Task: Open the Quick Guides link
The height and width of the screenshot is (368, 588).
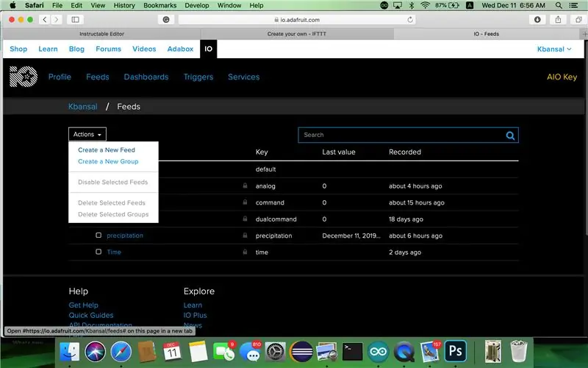Action: [x=90, y=315]
